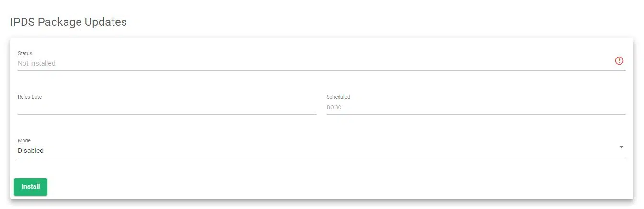Click the underline beneath the Mode selector
644x209 pixels.
point(321,157)
